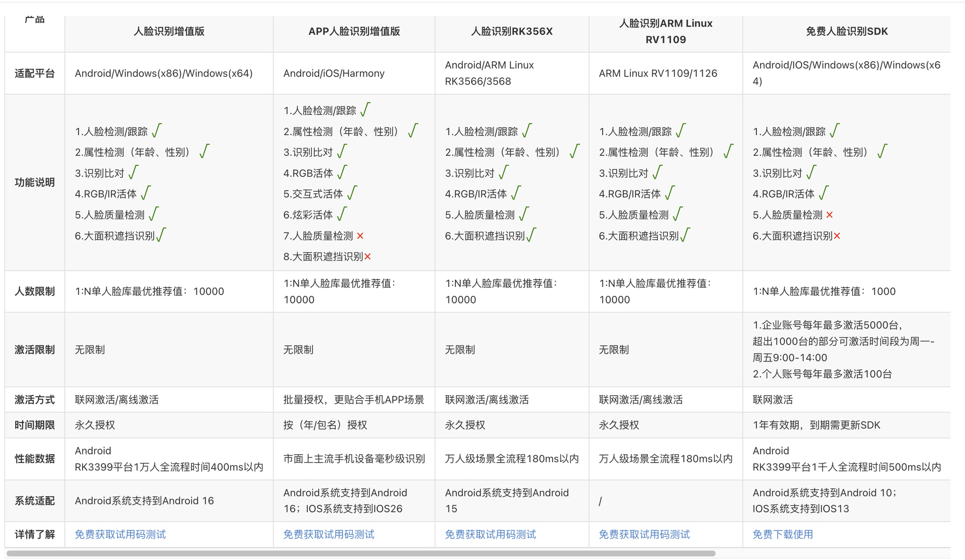The width and height of the screenshot is (965, 560).
Task: Open 免费获取试用码测试 link in 人脸识别RK356X column
Action: (x=491, y=534)
